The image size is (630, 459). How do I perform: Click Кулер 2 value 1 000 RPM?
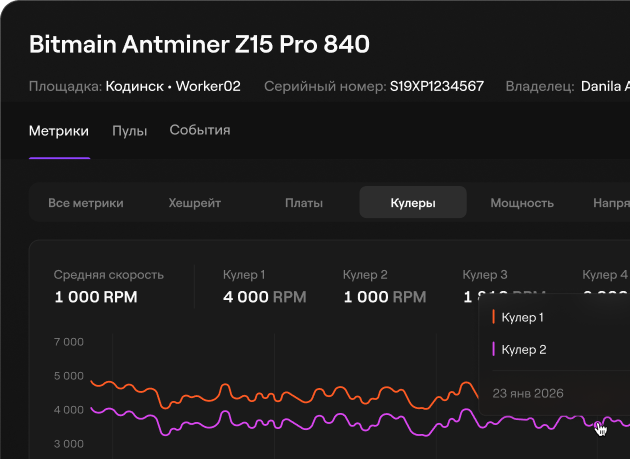tap(385, 297)
